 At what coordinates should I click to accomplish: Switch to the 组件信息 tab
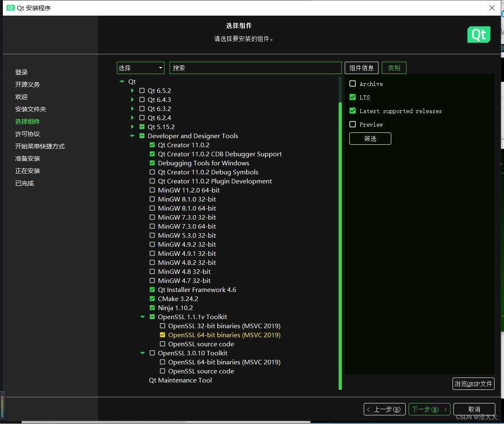tap(362, 68)
